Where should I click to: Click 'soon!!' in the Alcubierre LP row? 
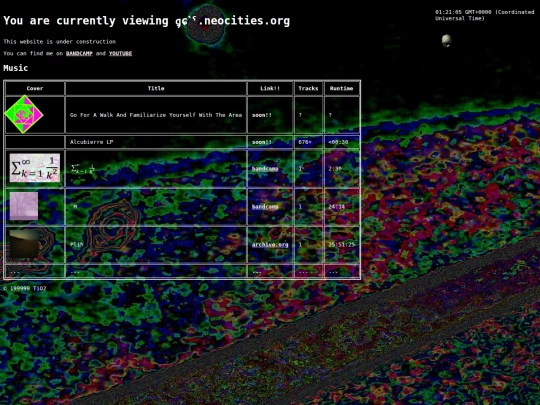262,142
